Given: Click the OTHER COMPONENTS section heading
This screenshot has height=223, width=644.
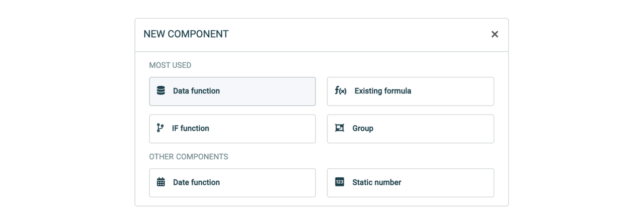Looking at the screenshot, I should tap(189, 157).
